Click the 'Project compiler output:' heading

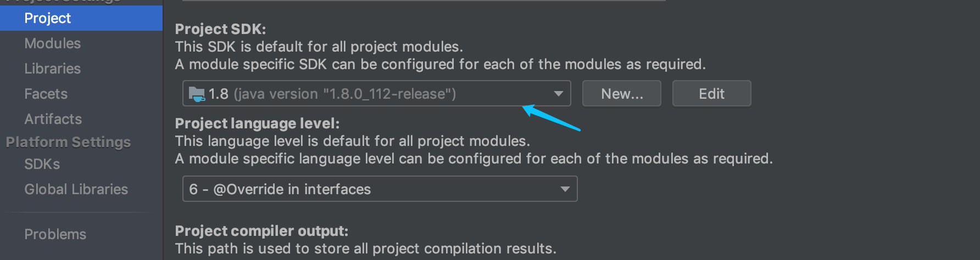(261, 231)
